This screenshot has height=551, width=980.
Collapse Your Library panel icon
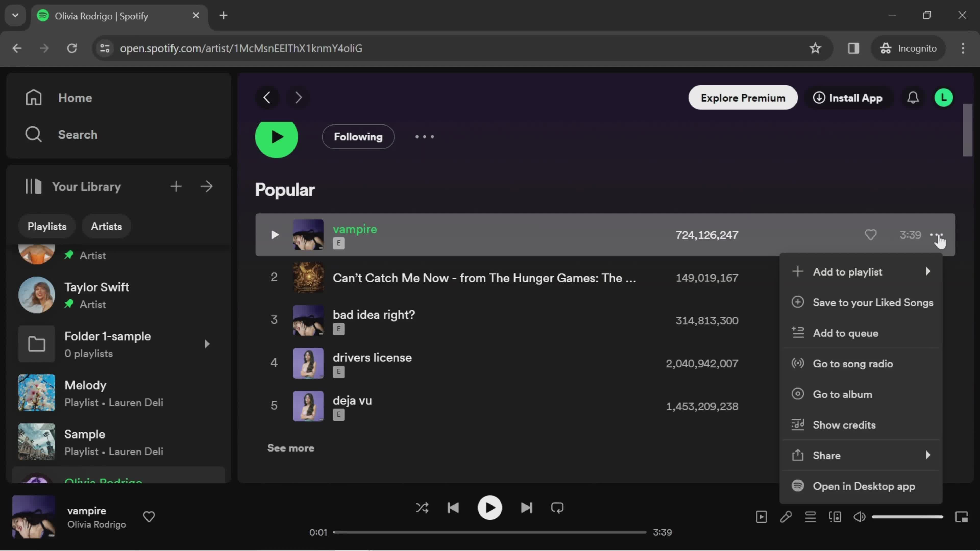tap(33, 186)
